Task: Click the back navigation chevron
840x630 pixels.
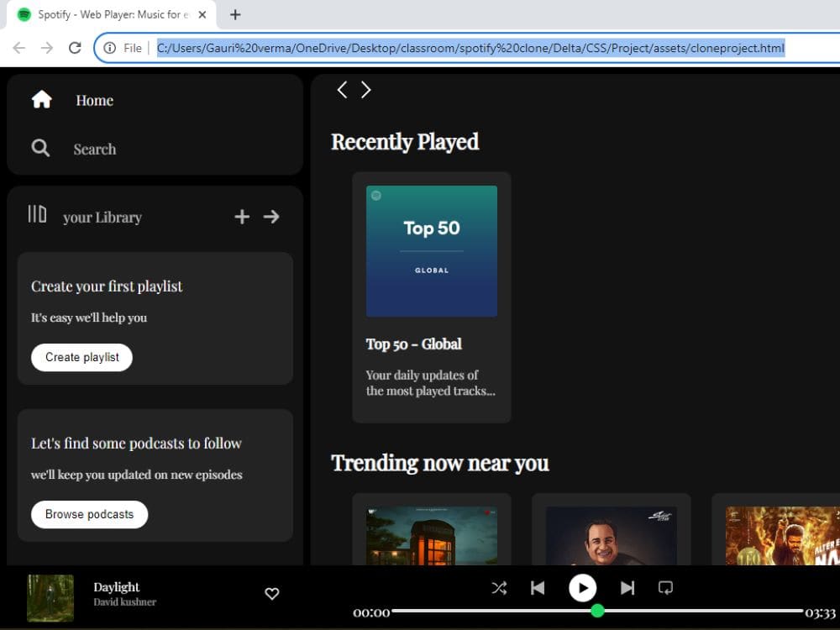Action: 342,89
